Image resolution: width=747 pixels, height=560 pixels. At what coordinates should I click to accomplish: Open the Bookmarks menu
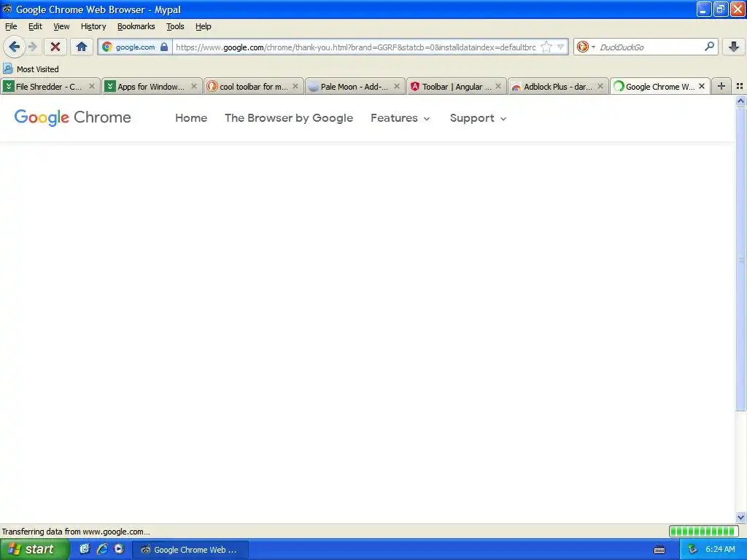(136, 26)
